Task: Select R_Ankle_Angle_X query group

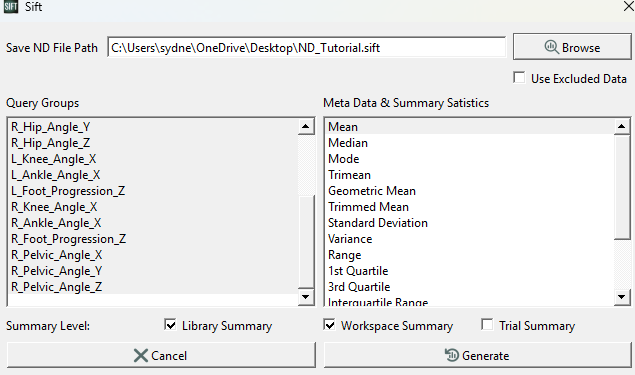Action: (153, 223)
